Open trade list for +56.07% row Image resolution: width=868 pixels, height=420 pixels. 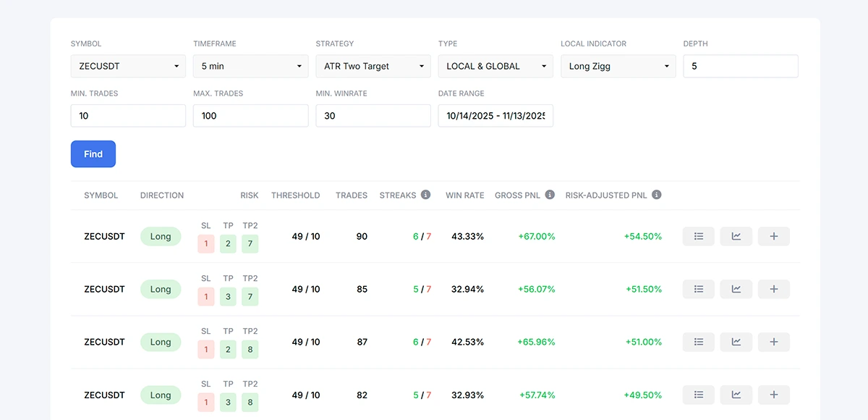pyautogui.click(x=699, y=289)
